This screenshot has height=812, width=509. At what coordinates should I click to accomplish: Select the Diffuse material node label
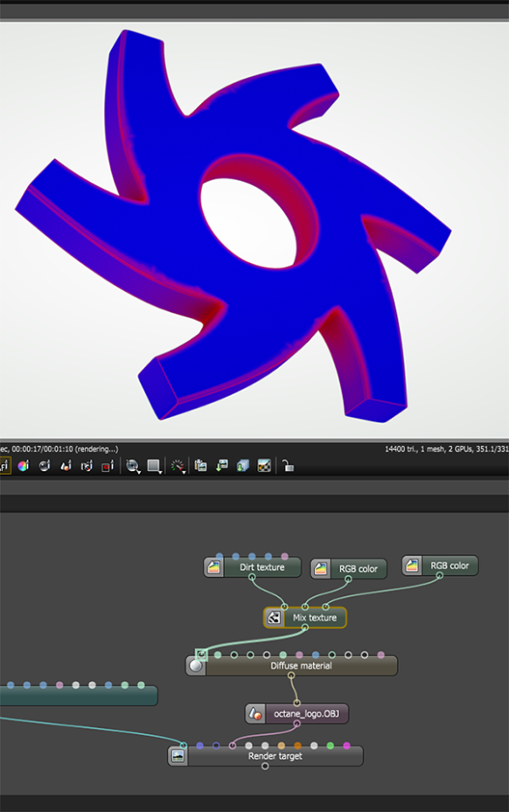coord(301,665)
